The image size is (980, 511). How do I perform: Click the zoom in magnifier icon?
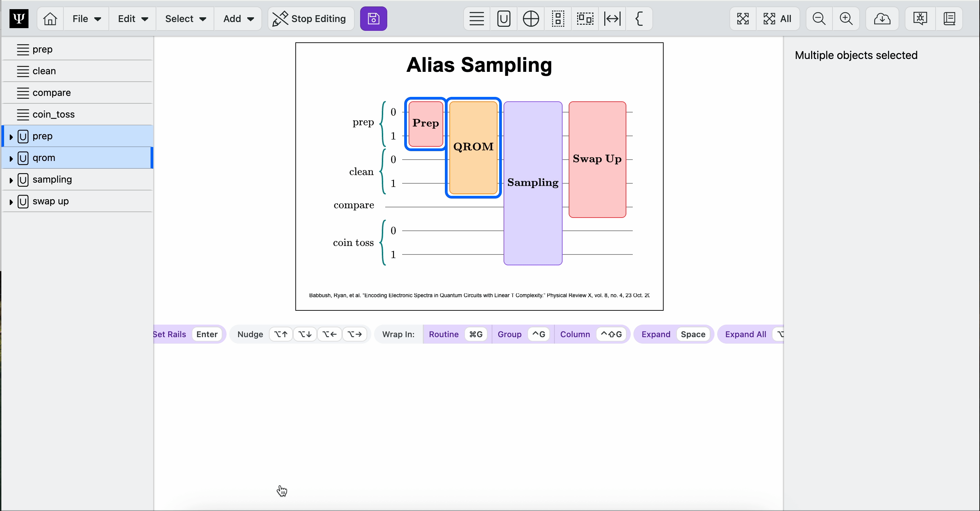coord(846,19)
